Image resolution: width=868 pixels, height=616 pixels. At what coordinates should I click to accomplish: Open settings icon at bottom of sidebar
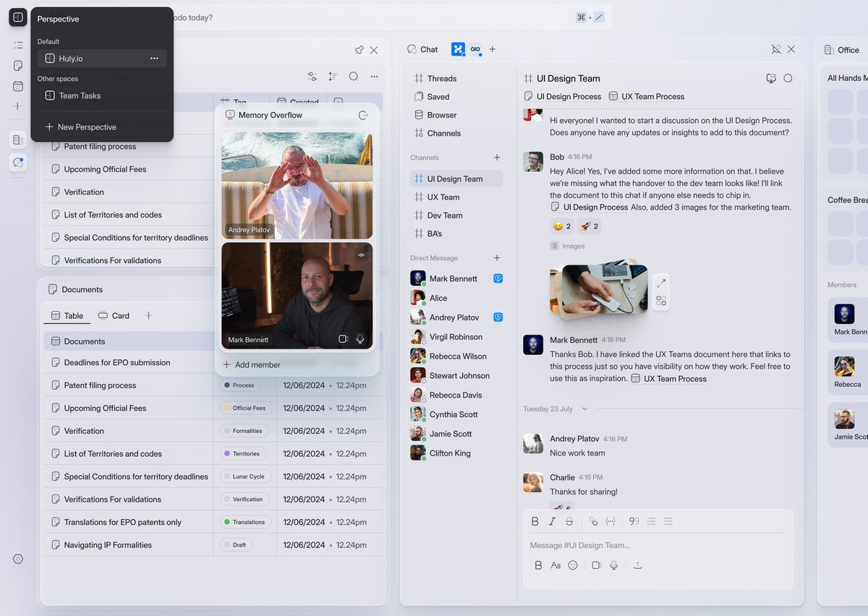pyautogui.click(x=18, y=559)
